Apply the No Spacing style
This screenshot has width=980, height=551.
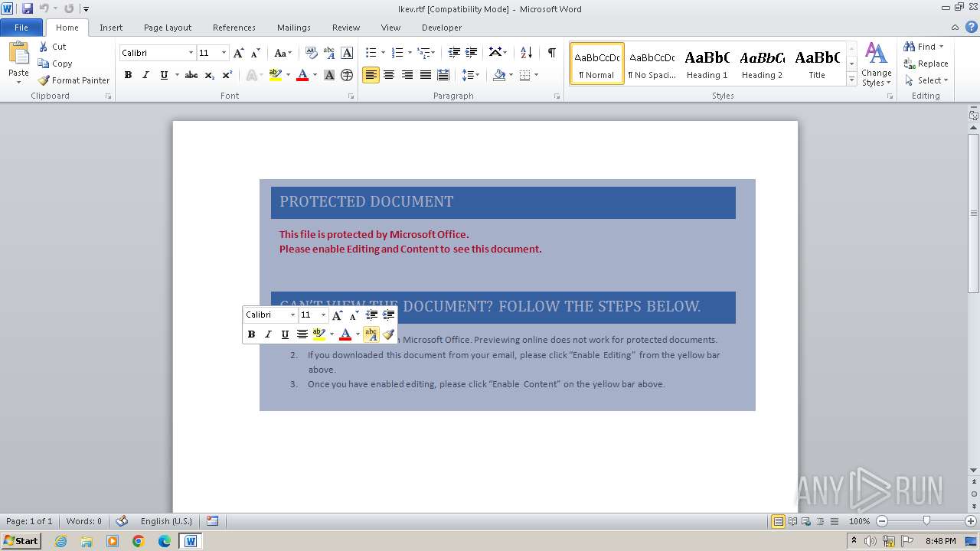652,64
